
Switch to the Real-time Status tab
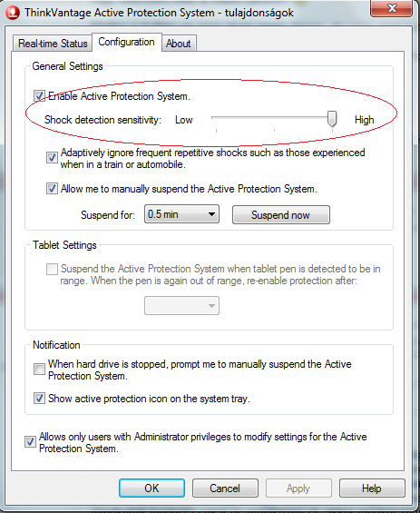(53, 44)
